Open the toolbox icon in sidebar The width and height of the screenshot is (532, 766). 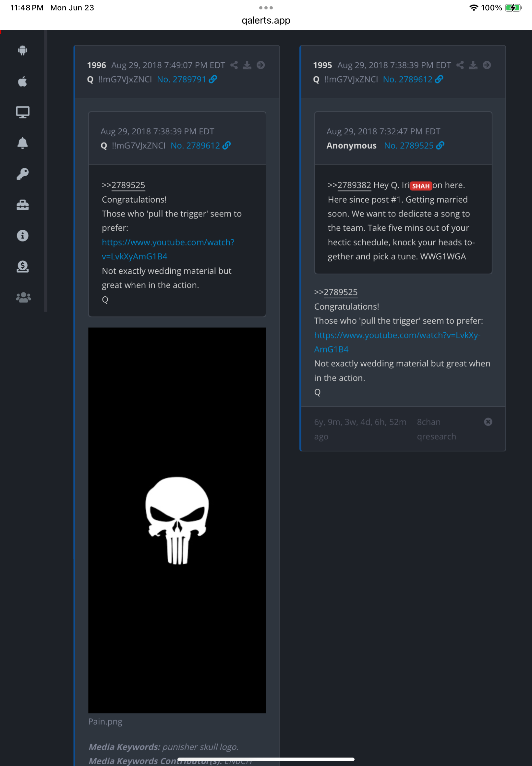(22, 205)
